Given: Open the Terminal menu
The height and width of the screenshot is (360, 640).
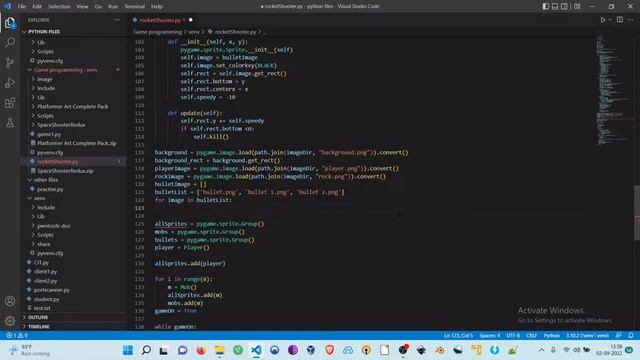Looking at the screenshot, I should click(x=134, y=7).
